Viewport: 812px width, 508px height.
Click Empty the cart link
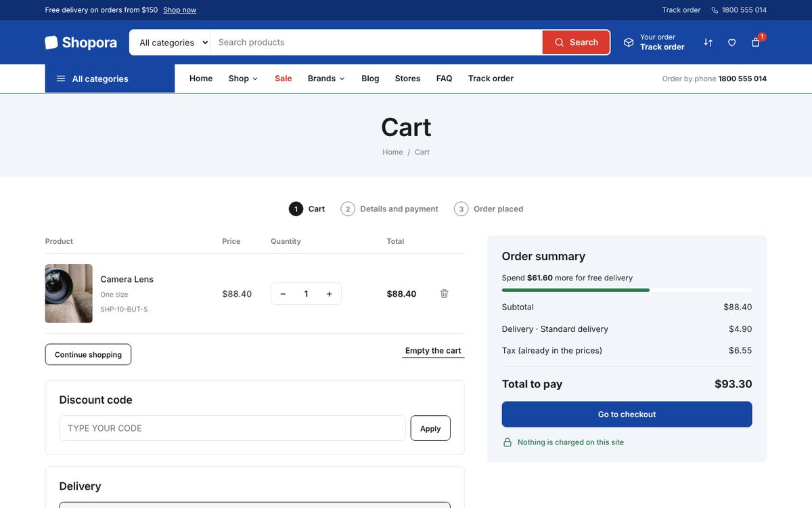[x=433, y=351]
